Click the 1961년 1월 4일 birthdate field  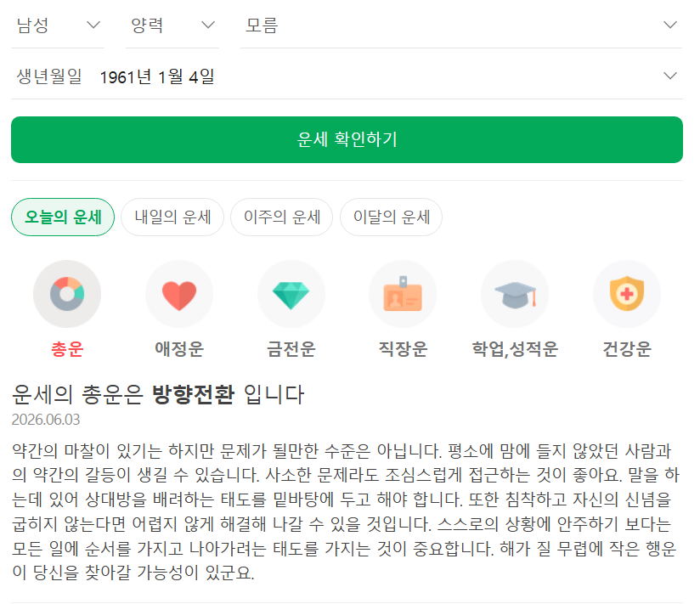coord(156,76)
